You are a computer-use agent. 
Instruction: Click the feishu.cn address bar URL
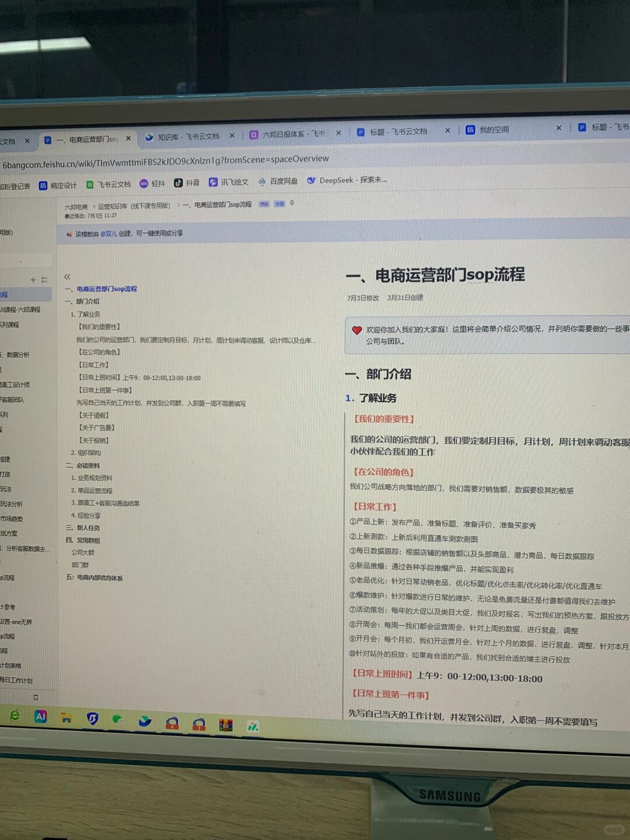pos(166,162)
